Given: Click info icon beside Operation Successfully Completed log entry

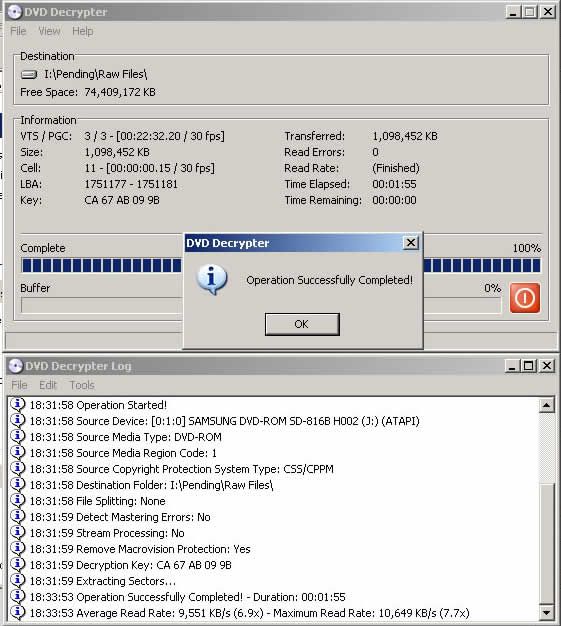Looking at the screenshot, I should (17, 596).
